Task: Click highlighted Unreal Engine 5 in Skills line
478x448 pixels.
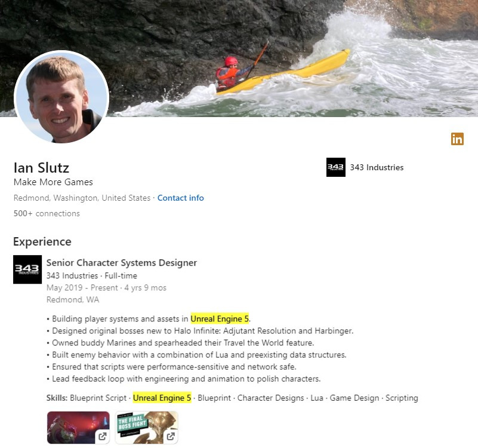Action: 162,398
